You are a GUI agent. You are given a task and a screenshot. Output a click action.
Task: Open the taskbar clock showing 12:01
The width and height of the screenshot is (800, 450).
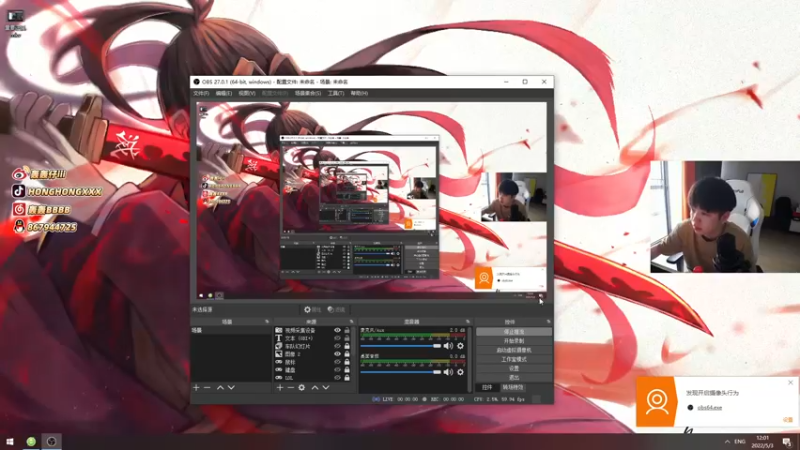point(763,442)
